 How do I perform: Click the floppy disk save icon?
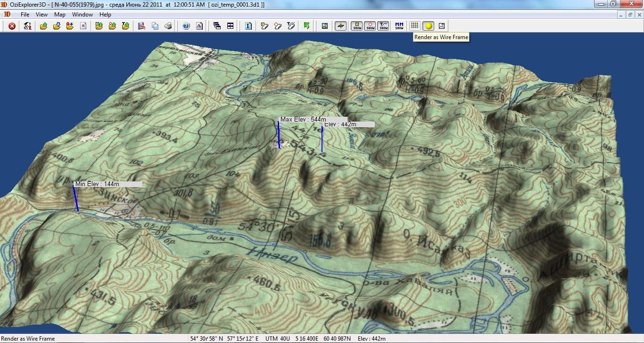click(x=141, y=26)
